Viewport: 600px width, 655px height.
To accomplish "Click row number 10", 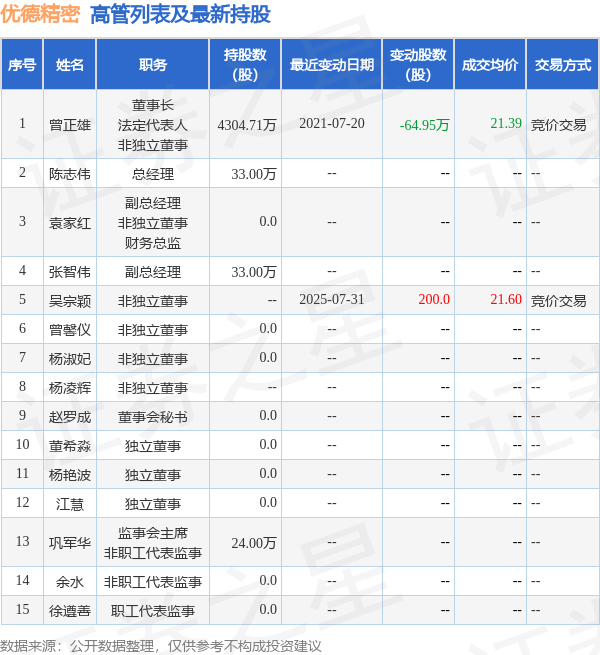I will coord(23,444).
